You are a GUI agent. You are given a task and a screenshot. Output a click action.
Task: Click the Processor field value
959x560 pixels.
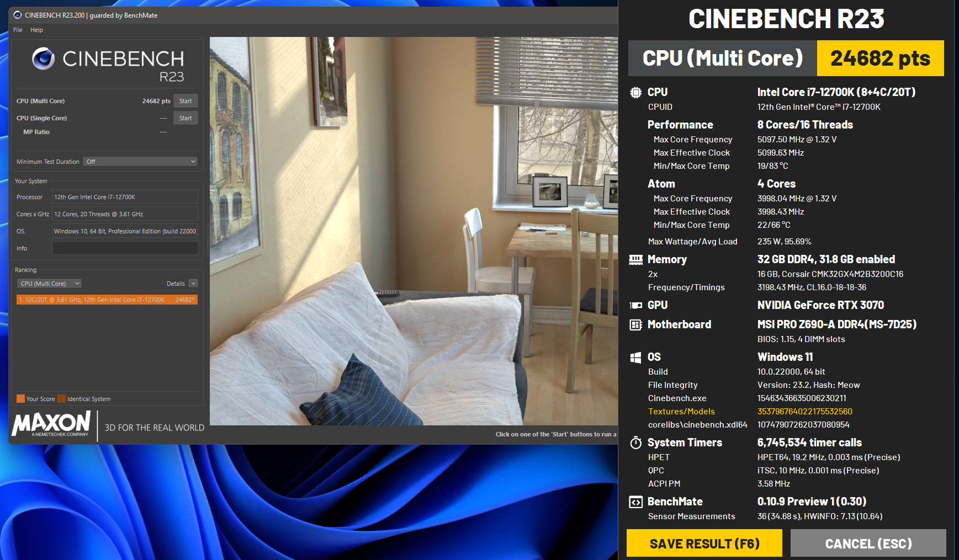(x=125, y=197)
